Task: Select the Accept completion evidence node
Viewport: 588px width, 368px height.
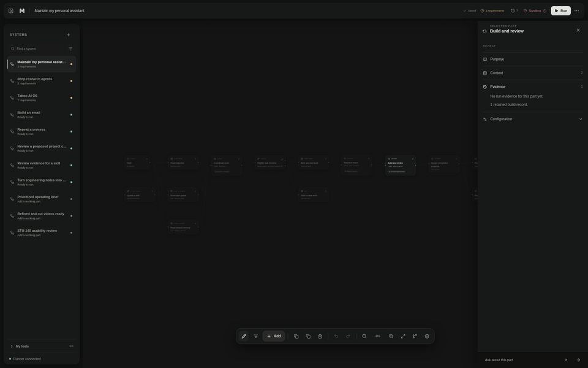Action: (x=444, y=164)
